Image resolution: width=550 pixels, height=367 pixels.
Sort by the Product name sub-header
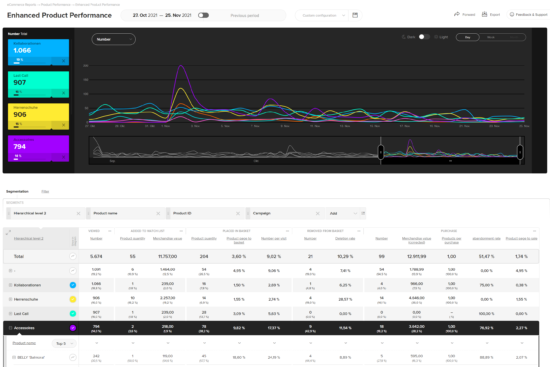(x=24, y=343)
